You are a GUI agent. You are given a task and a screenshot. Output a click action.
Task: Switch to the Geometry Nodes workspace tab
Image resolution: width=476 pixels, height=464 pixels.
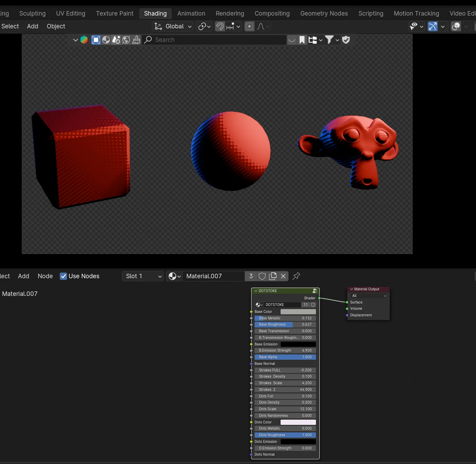tap(324, 14)
